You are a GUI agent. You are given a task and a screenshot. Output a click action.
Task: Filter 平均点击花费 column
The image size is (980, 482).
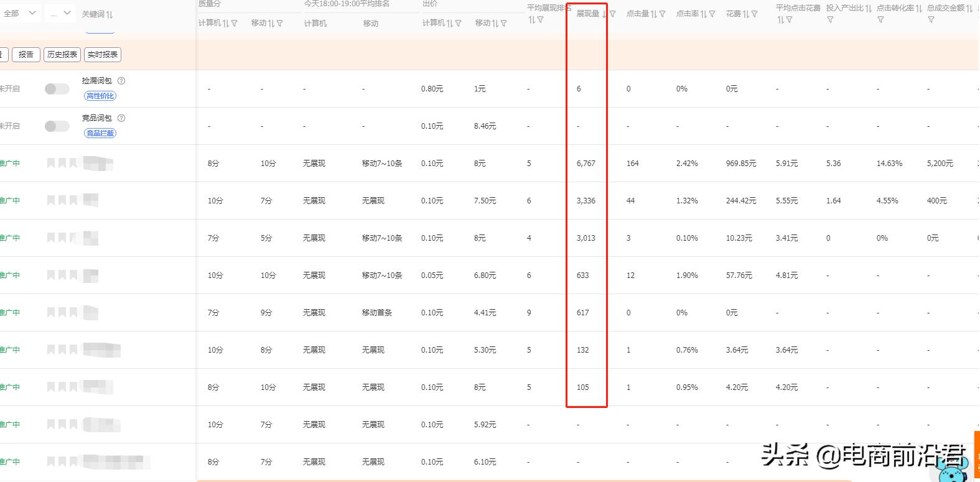point(789,20)
